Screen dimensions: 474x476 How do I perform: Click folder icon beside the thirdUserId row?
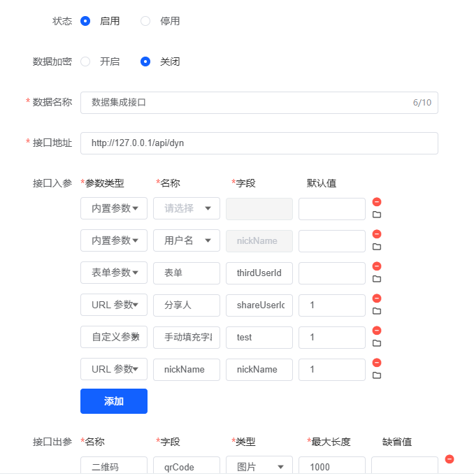(x=377, y=279)
